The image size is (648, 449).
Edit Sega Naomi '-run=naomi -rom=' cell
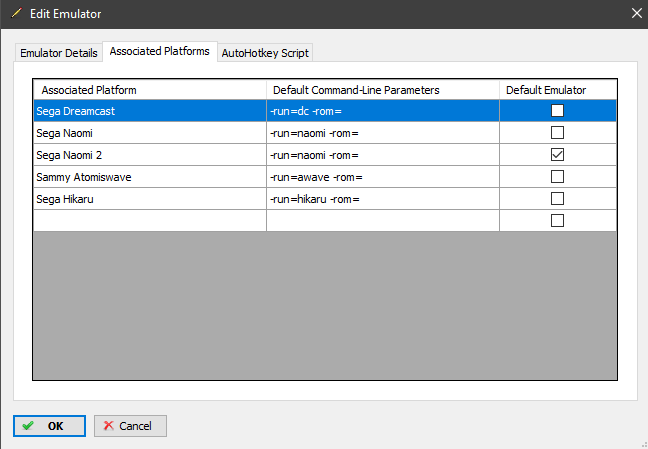[383, 133]
